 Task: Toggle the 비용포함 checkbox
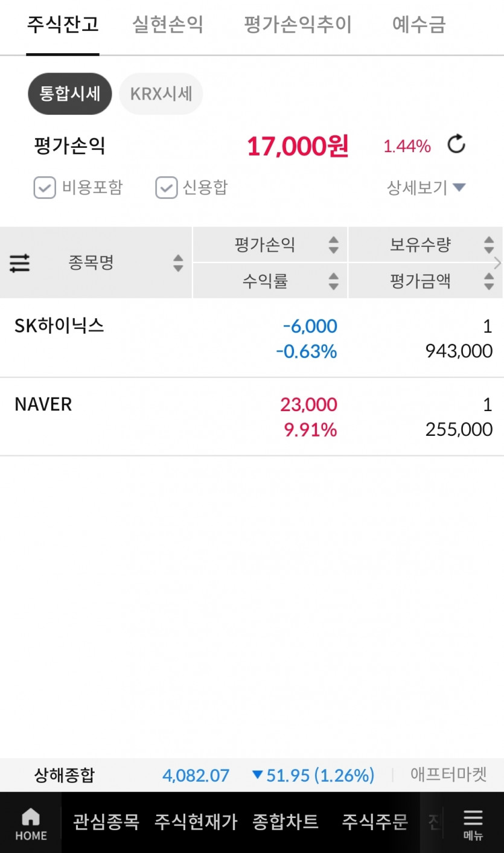[45, 188]
